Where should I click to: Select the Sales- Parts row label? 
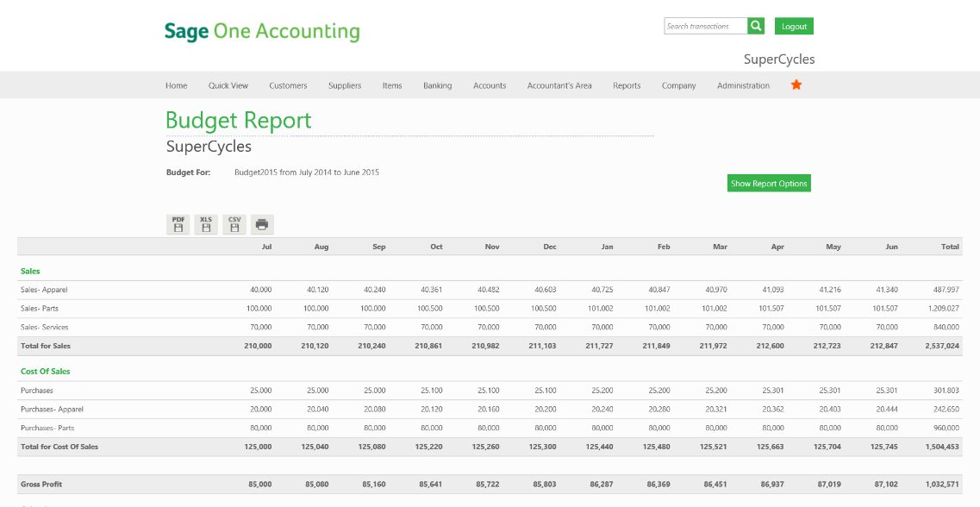click(40, 309)
